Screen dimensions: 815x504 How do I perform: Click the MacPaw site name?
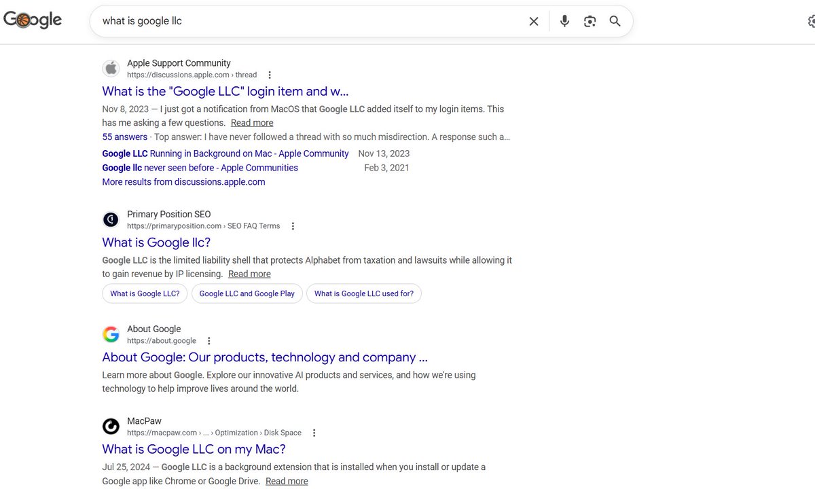[144, 421]
